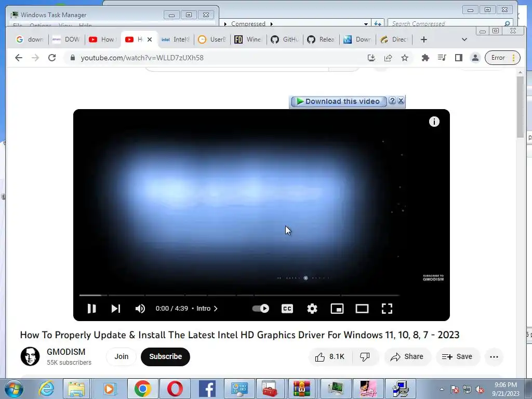This screenshot has width=532, height=399.
Task: Pause the YouTube video
Action: (91, 309)
